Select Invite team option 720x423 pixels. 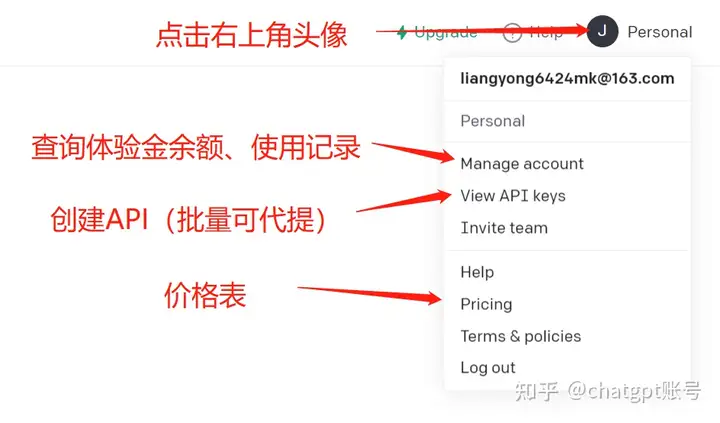pyautogui.click(x=504, y=228)
